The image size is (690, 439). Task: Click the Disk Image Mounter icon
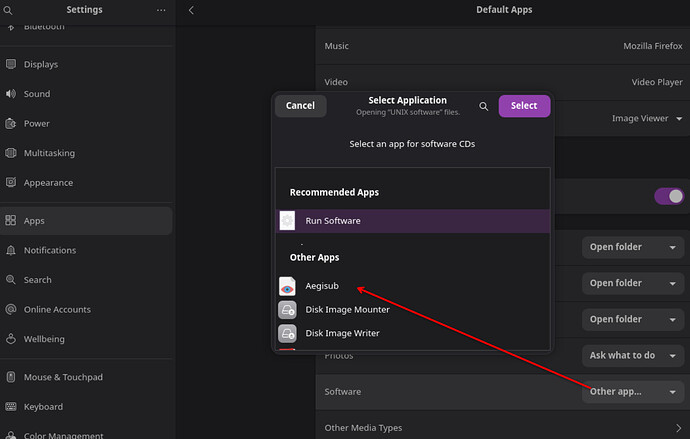coord(287,310)
